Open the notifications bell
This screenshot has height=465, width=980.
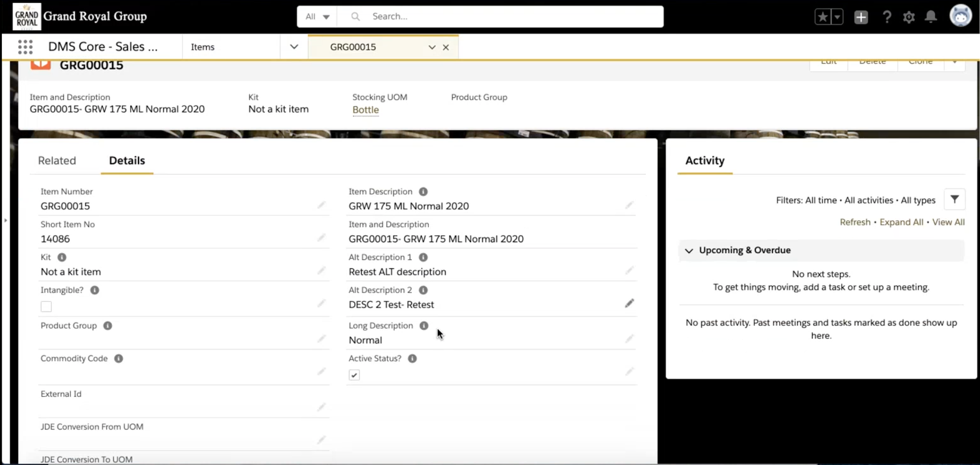pos(931,17)
